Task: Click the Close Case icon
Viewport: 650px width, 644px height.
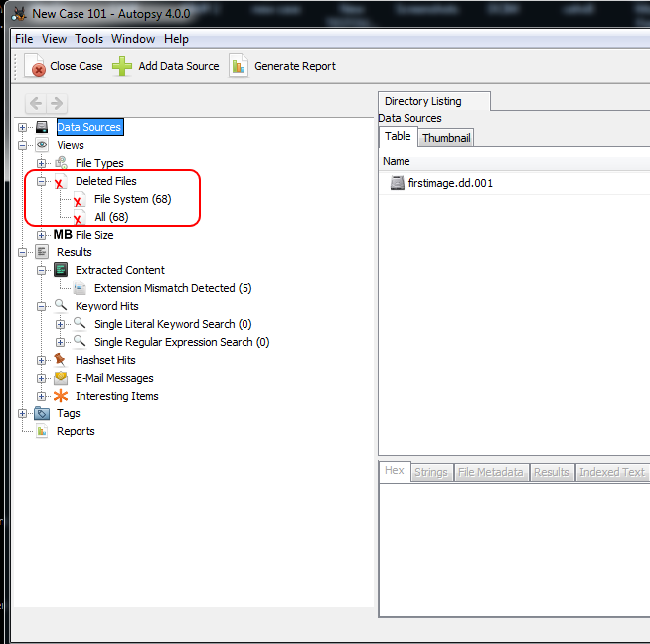Action: (35, 66)
